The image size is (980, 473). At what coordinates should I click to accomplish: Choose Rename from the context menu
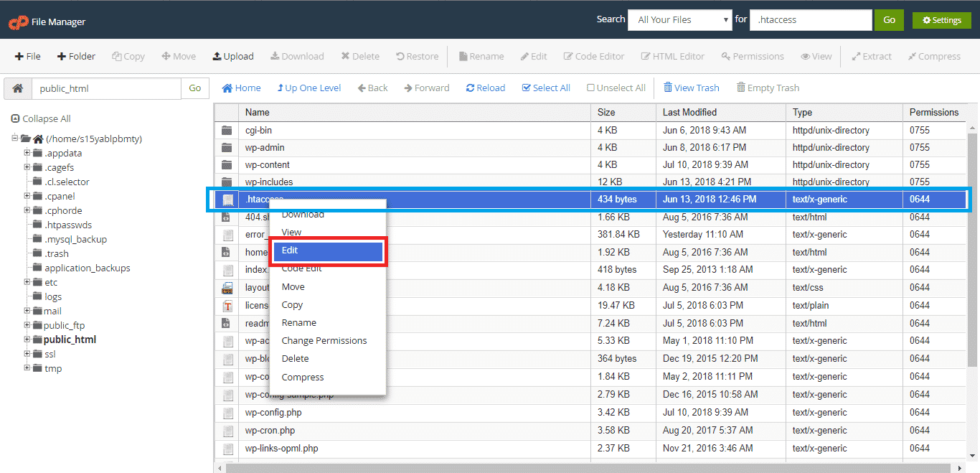click(x=298, y=323)
